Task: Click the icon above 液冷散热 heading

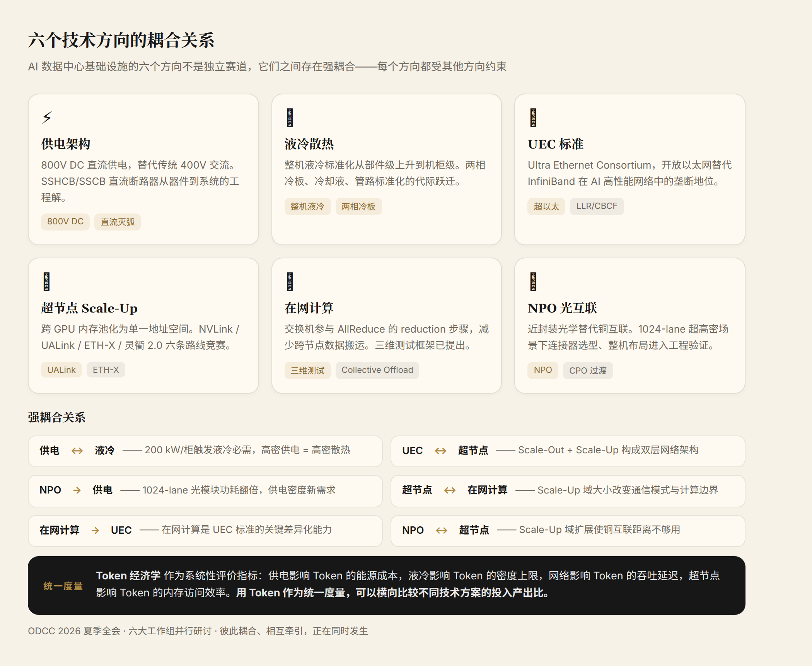Action: [290, 118]
